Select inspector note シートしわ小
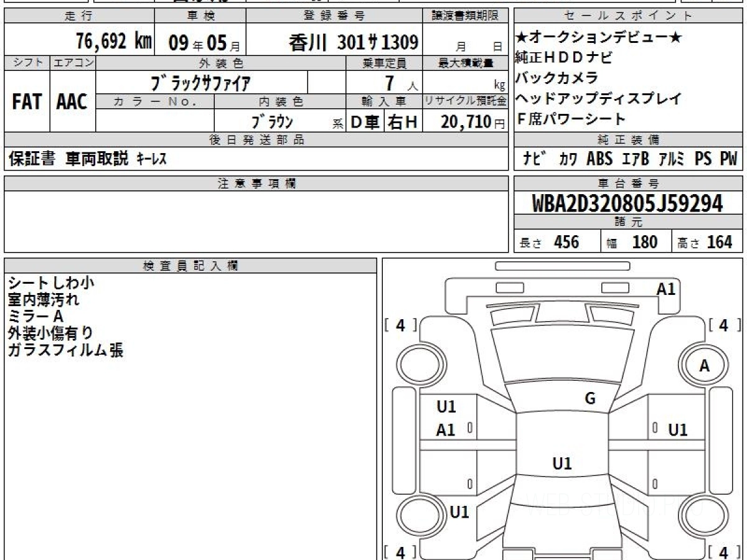This screenshot has width=747, height=560. [x=51, y=283]
